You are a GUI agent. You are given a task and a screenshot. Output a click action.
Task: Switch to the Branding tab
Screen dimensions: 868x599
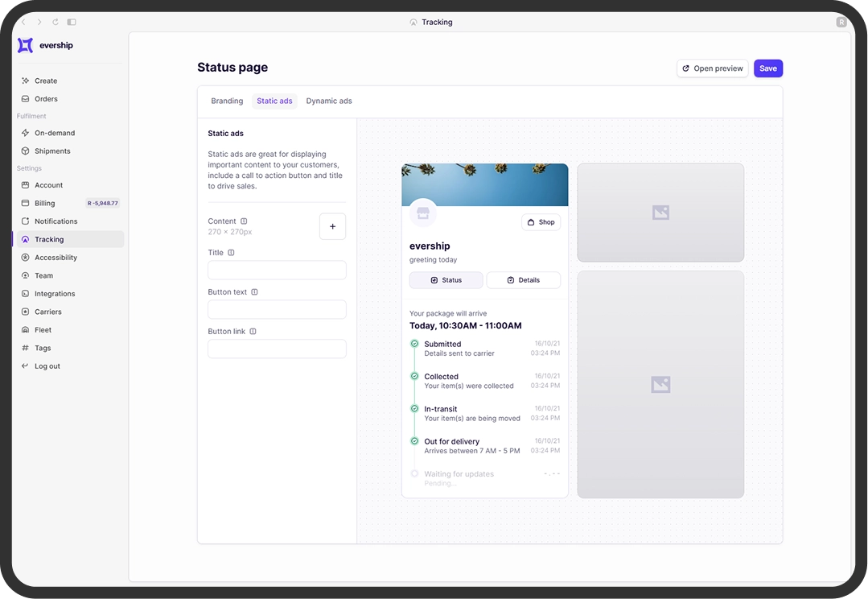(x=227, y=101)
